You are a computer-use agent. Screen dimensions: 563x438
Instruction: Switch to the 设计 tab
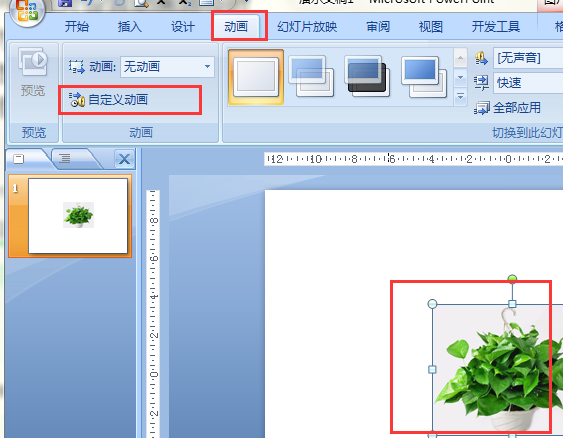[x=183, y=27]
